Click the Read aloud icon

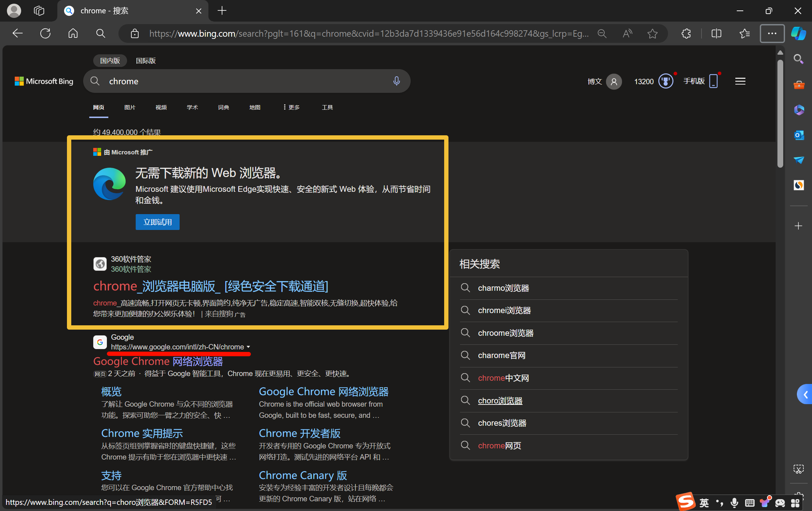coord(627,33)
